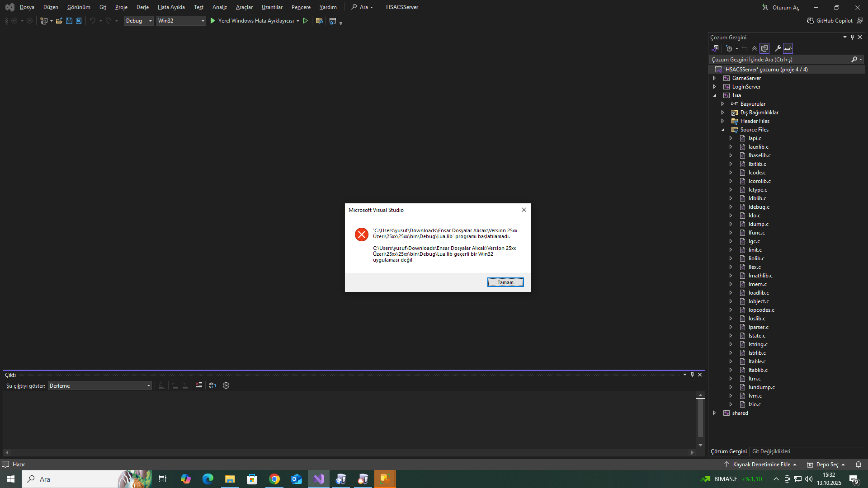The height and width of the screenshot is (488, 868).
Task: Toggle Show All Files in Solution Explorer
Action: [x=764, y=48]
